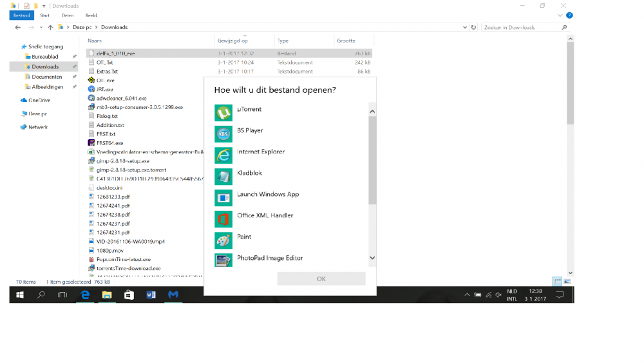Pick the Paint app icon

coord(223,240)
